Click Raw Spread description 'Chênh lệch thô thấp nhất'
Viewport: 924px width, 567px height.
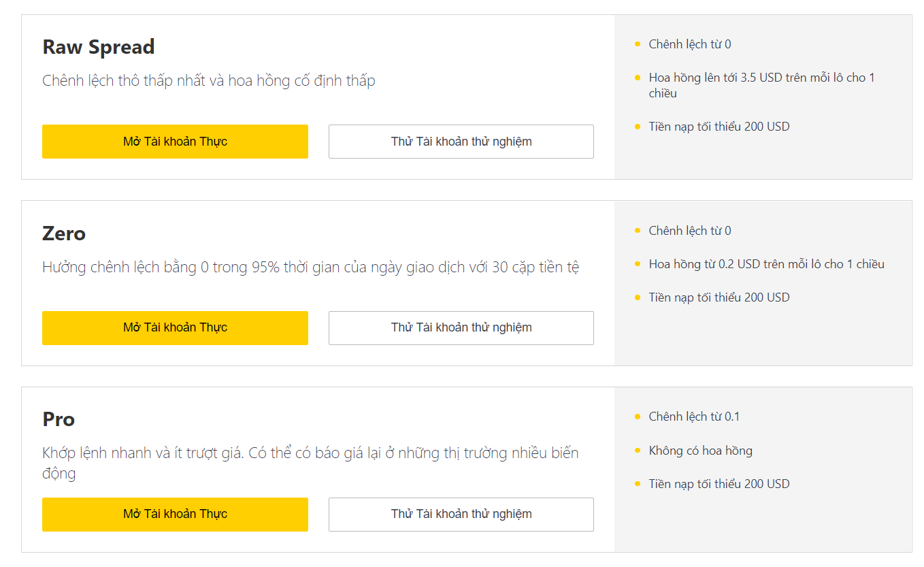[208, 80]
